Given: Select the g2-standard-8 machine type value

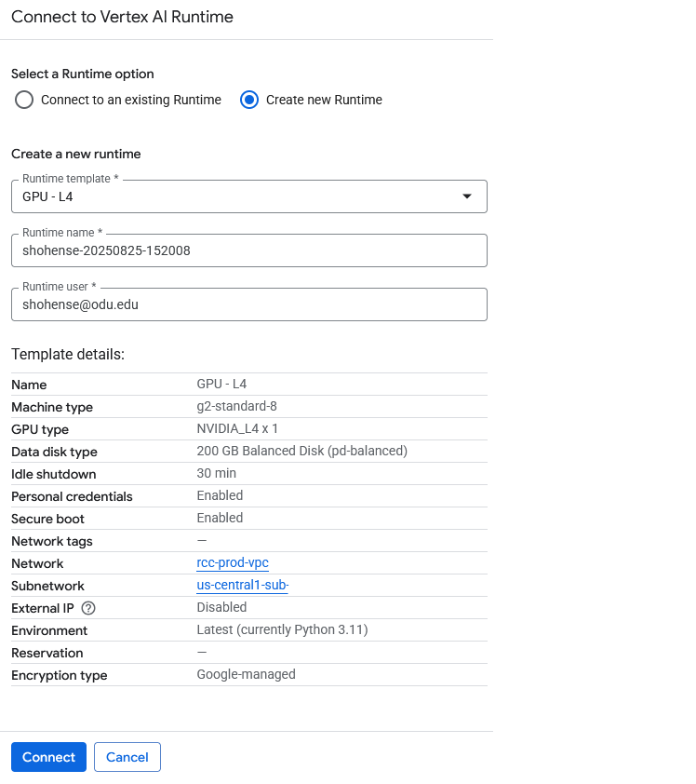Looking at the screenshot, I should [x=236, y=406].
